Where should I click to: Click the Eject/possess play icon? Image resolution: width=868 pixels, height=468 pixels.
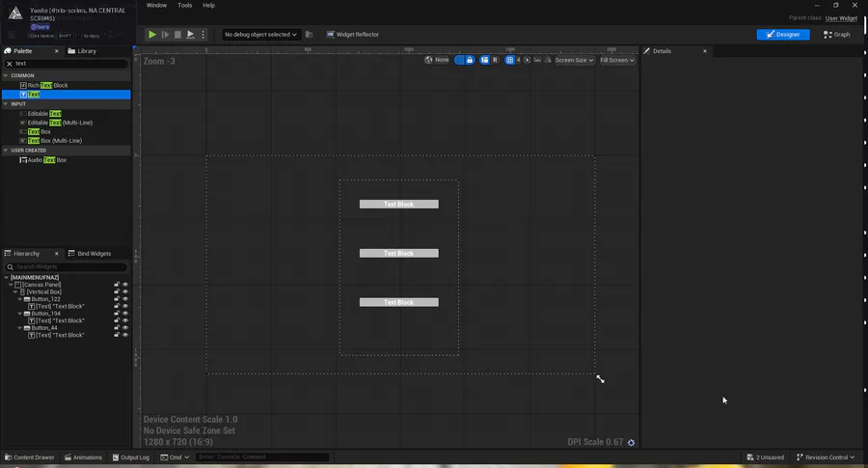[190, 35]
